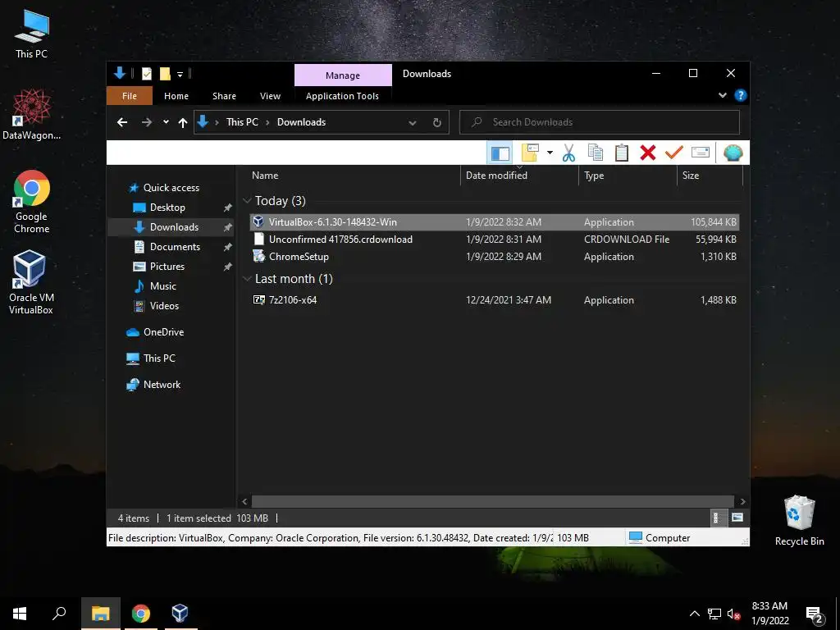Click the scissors Cut icon
Viewport: 840px width, 630px height.
[568, 153]
